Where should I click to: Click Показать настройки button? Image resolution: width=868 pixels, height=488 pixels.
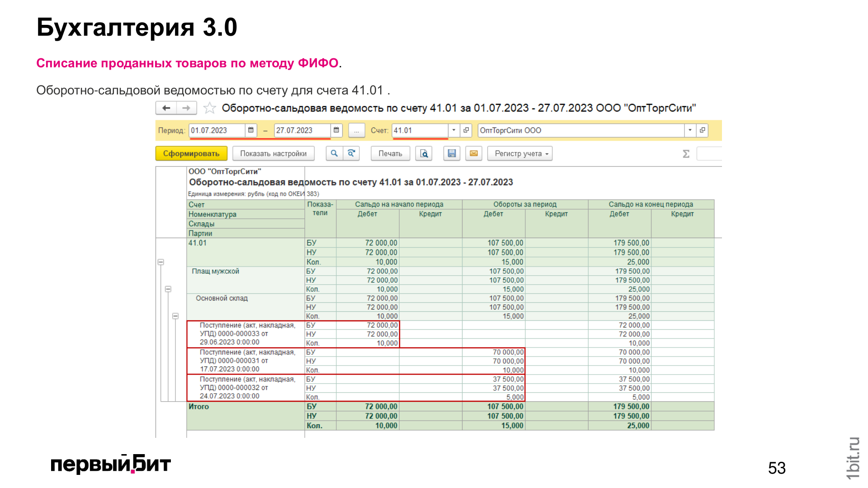(274, 154)
